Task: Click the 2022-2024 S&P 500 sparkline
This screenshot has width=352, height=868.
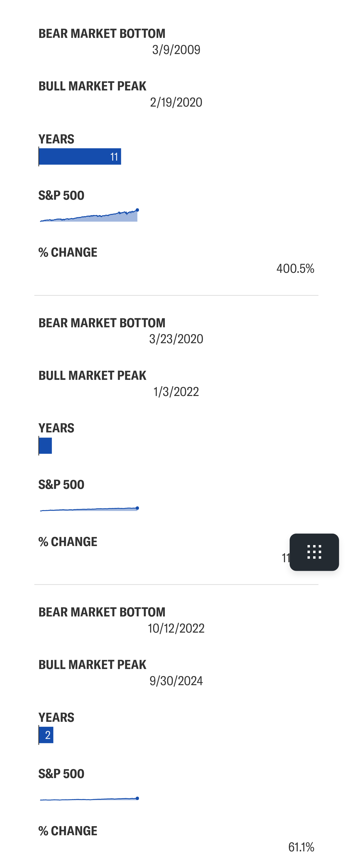Action: tap(89, 799)
